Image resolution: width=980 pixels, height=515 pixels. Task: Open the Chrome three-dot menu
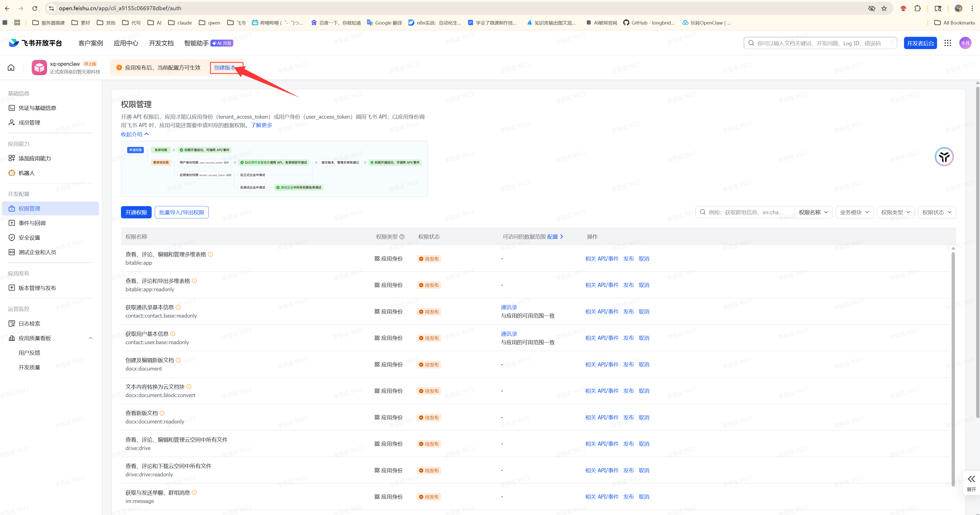point(972,8)
